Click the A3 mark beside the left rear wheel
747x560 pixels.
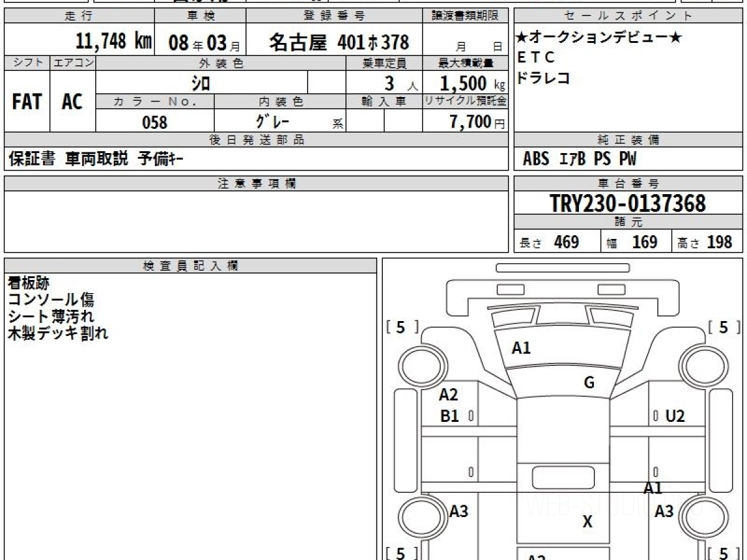[458, 512]
